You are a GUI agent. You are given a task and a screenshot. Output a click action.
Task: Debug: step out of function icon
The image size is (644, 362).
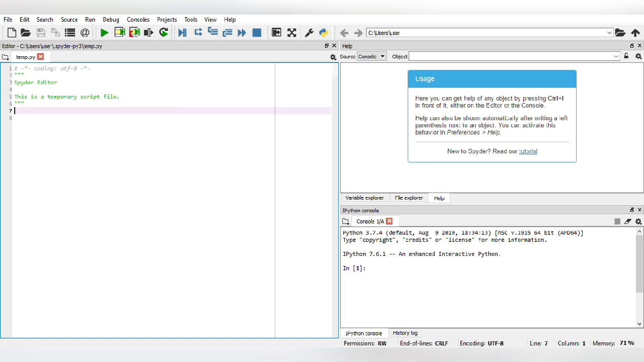tap(227, 33)
